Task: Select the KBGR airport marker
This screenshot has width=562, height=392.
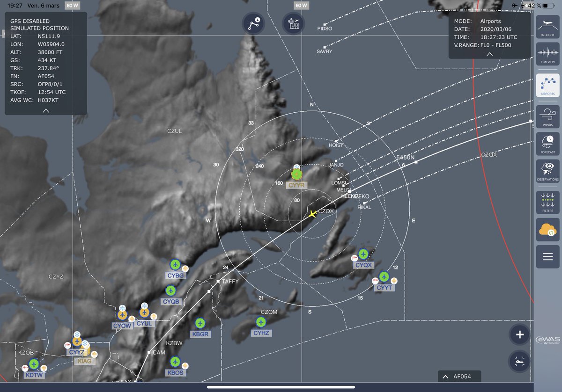Action: (200, 323)
